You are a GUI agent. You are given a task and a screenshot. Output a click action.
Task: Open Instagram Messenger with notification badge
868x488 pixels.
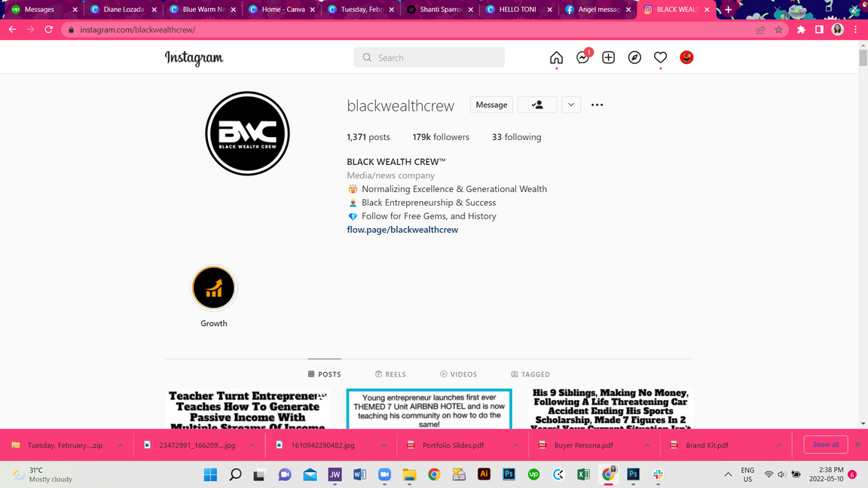coord(583,57)
